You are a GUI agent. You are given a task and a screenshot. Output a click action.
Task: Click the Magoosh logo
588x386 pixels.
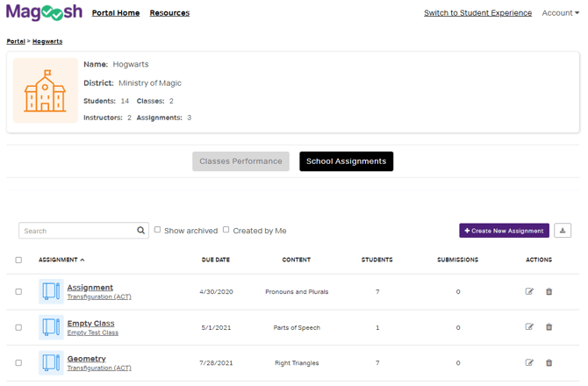point(44,12)
